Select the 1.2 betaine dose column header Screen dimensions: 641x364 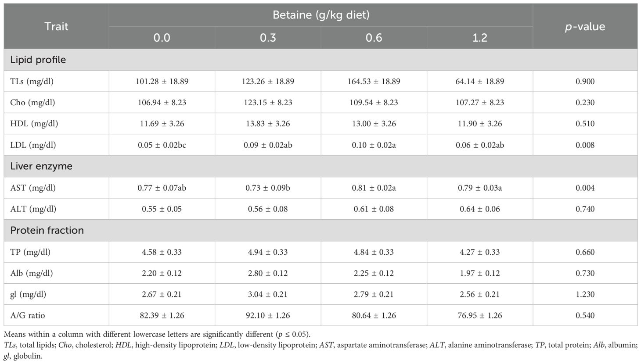tap(480, 38)
